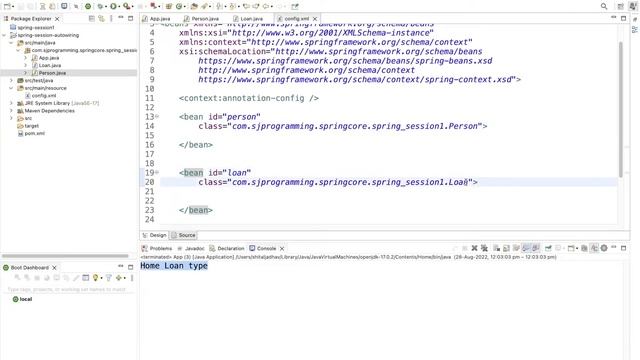This screenshot has height=360, width=640.
Task: Click the Debug bug toolbar icon
Action: [100, 6]
